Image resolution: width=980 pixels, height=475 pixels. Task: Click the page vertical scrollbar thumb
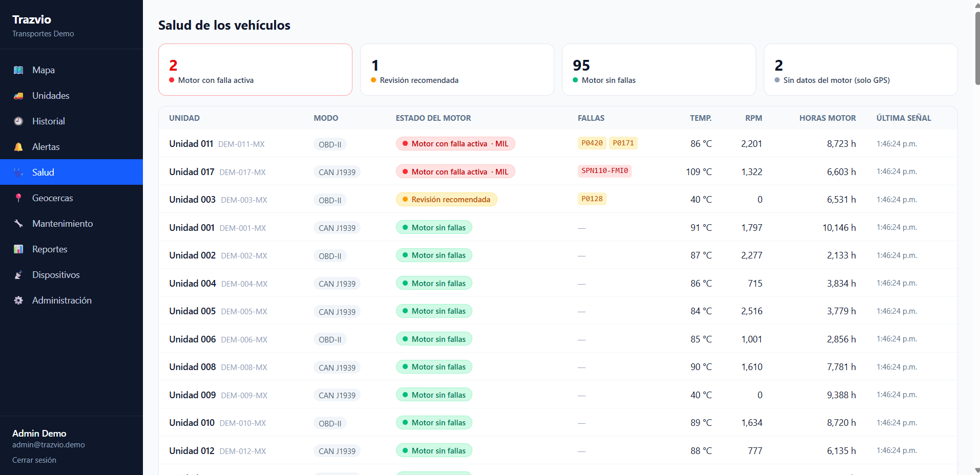point(977,48)
